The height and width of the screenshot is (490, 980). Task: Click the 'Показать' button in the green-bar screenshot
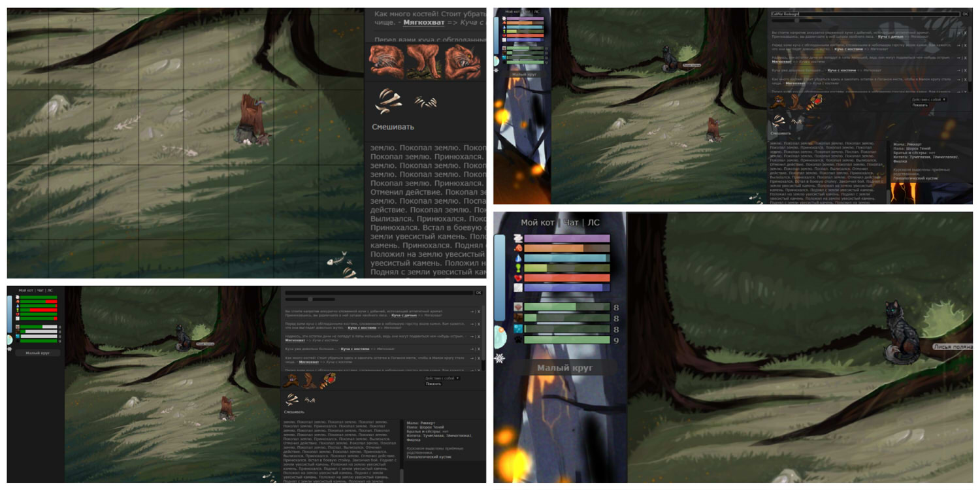click(x=434, y=384)
